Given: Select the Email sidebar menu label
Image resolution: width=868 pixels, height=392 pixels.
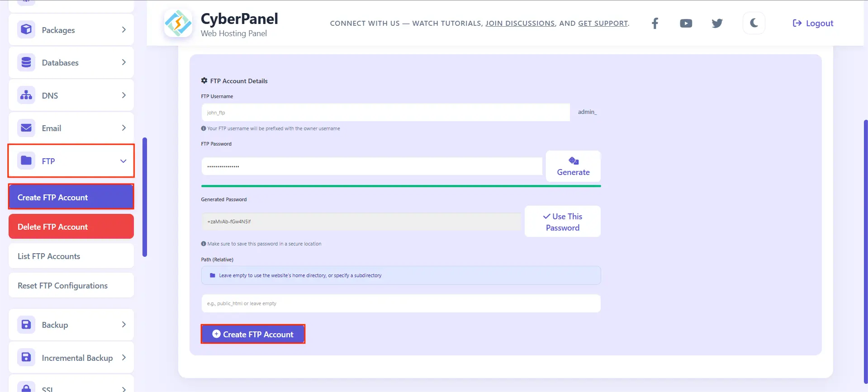Looking at the screenshot, I should point(52,128).
